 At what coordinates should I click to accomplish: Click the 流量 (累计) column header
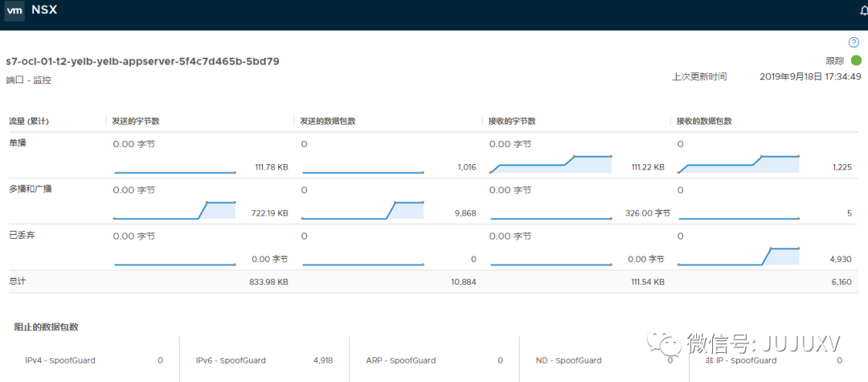(30, 121)
